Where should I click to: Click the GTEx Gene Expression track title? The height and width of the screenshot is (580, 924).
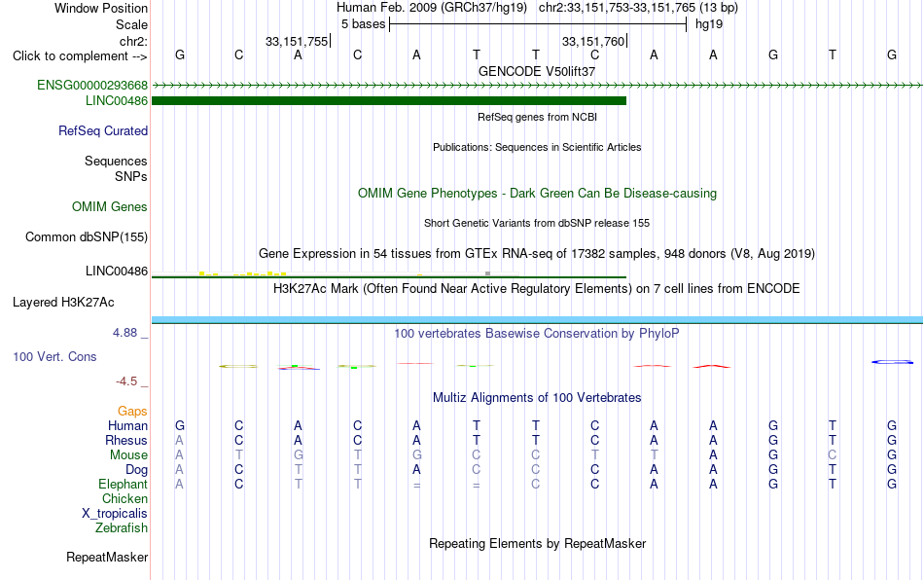click(x=537, y=253)
